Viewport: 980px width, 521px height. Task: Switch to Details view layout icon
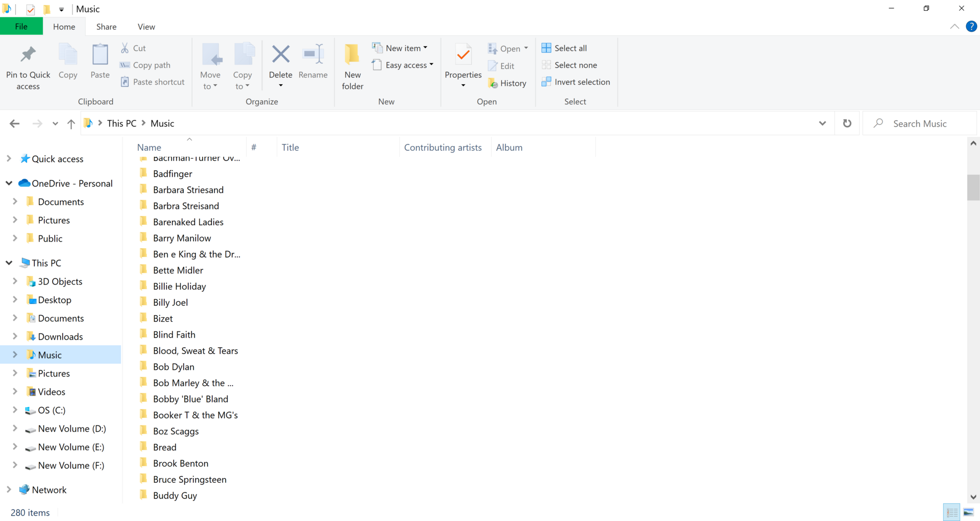[952, 512]
